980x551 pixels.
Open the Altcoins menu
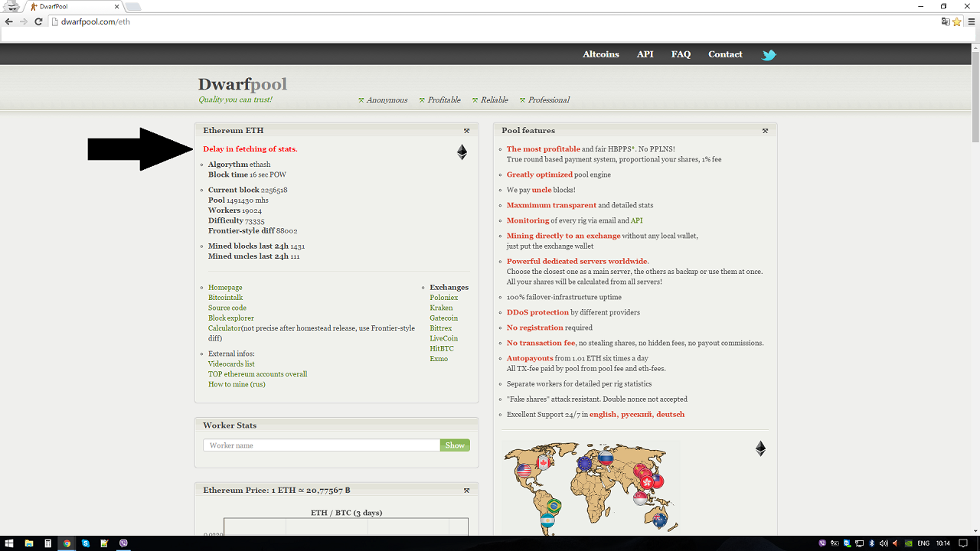[x=601, y=54]
